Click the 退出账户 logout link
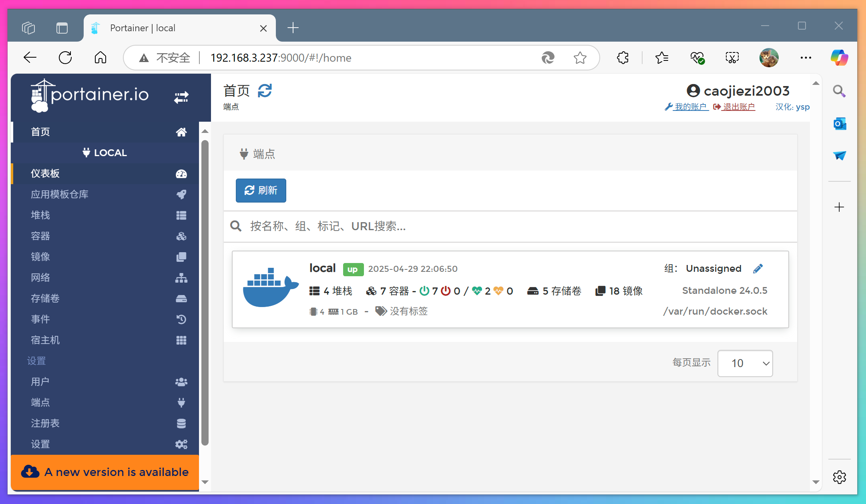This screenshot has width=866, height=504. [739, 107]
